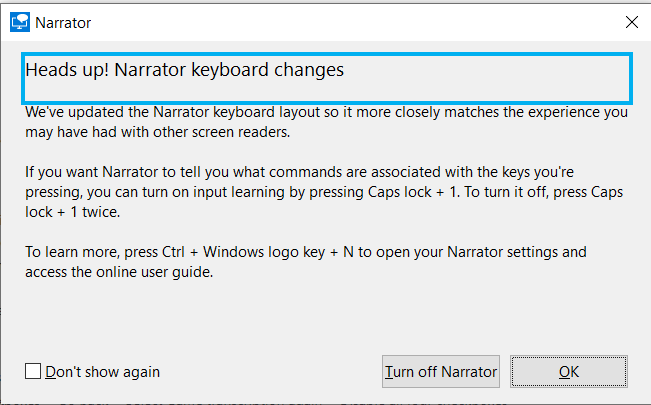This screenshot has height=405, width=651.
Task: Click the phrase "Windows logo key"
Action: coord(264,252)
